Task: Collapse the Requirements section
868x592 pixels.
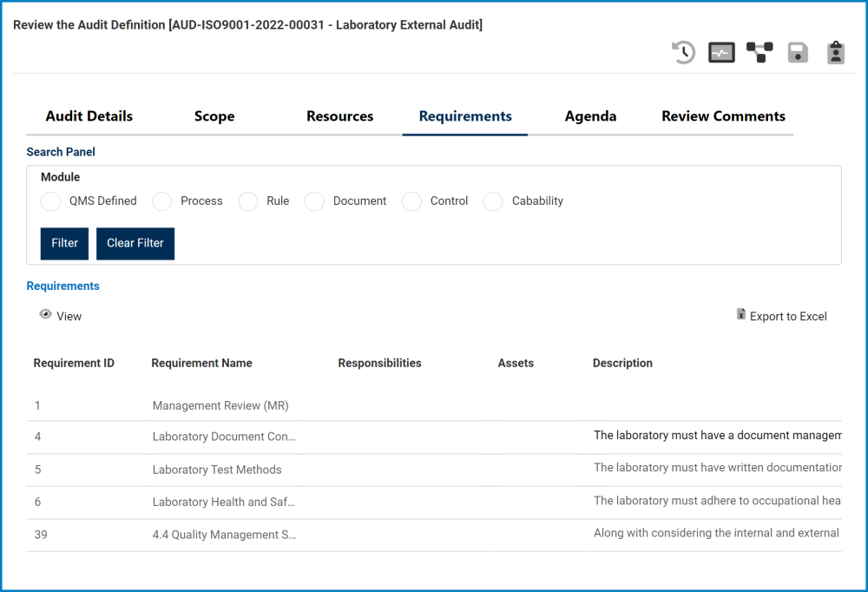Action: (x=62, y=286)
